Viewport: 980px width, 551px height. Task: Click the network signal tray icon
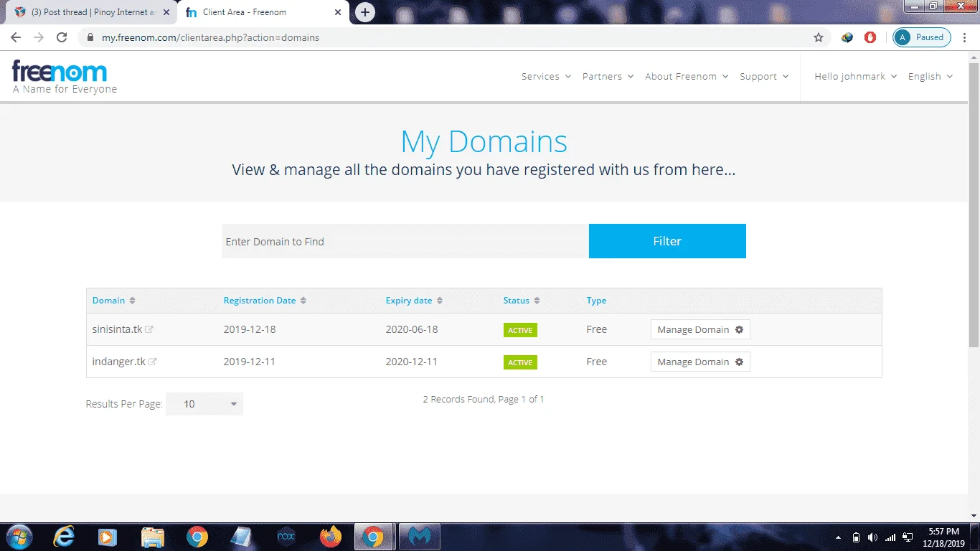click(x=890, y=537)
